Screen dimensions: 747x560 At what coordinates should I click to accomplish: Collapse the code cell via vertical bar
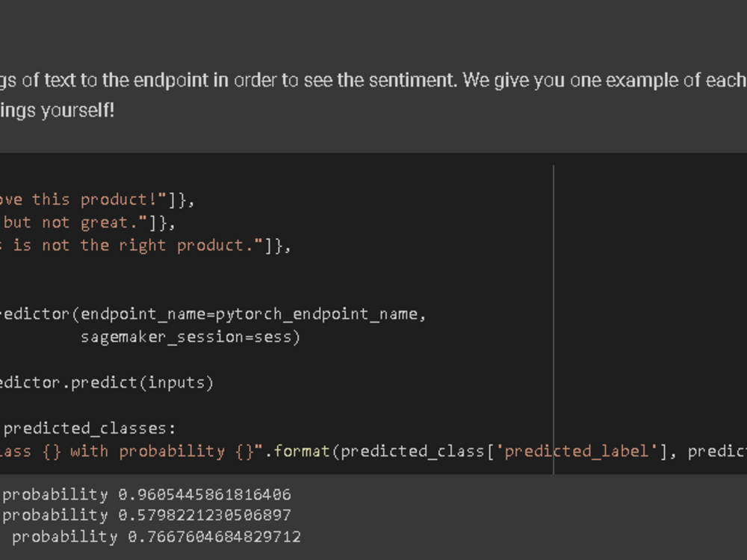click(554, 314)
